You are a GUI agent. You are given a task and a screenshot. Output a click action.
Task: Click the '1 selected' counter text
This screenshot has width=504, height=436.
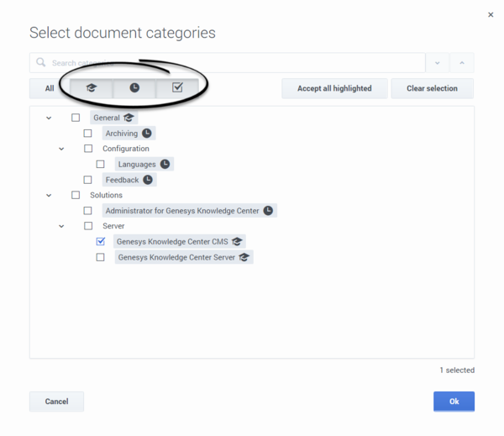(457, 370)
